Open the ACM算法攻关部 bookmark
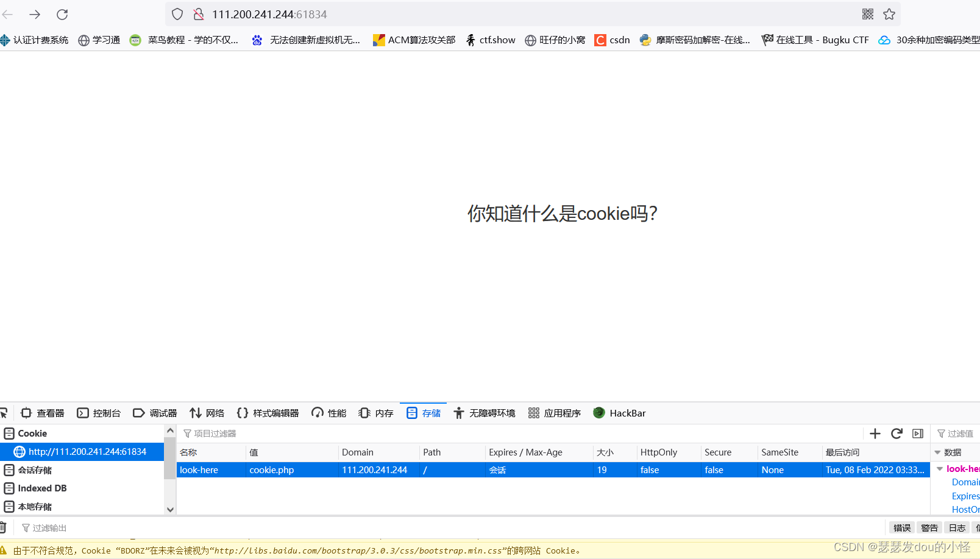Viewport: 980px width, 559px height. click(x=414, y=40)
